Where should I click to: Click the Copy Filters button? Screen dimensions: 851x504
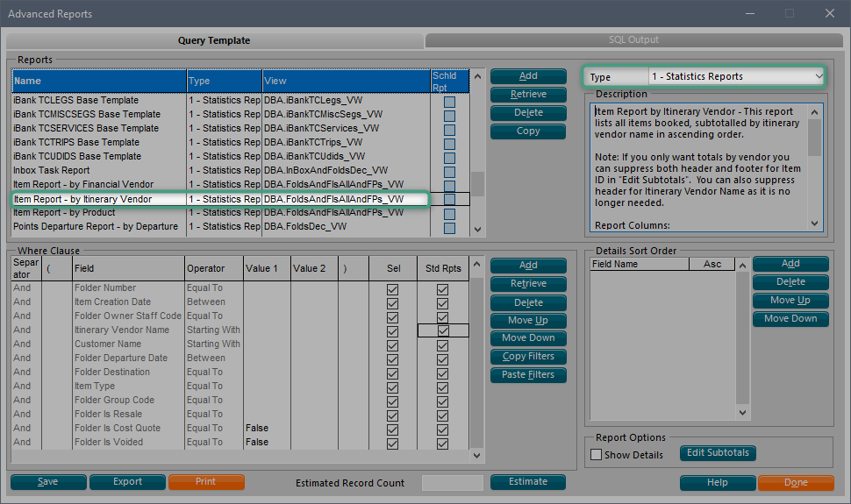[x=528, y=357]
